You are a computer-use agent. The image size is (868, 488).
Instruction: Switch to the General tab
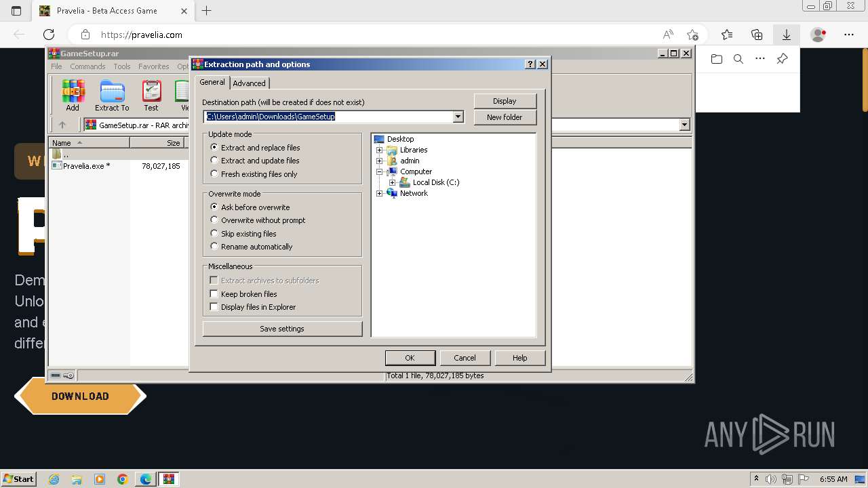point(212,82)
